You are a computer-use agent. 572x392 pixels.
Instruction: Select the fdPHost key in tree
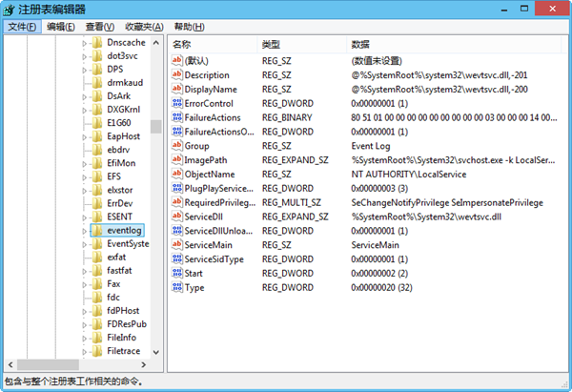point(123,311)
